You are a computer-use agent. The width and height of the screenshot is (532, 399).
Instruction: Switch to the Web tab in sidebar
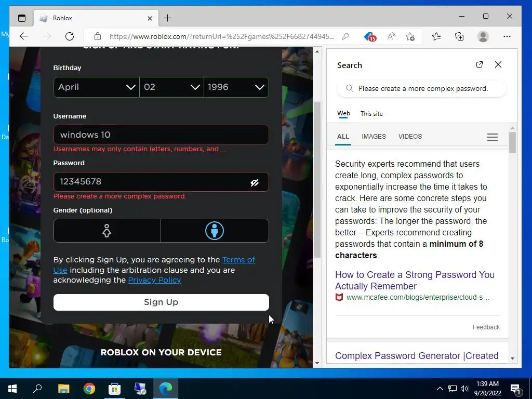pyautogui.click(x=343, y=114)
